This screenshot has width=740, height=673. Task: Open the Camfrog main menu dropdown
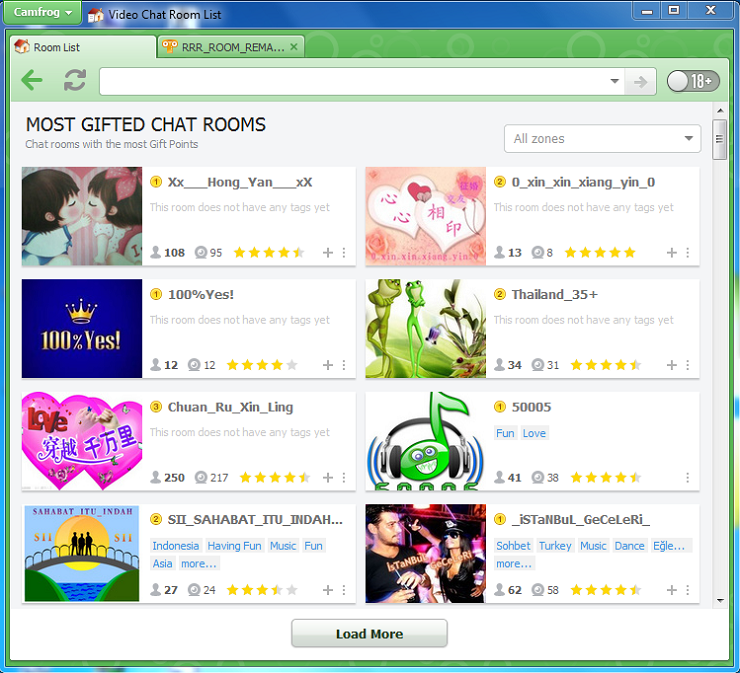tap(42, 12)
